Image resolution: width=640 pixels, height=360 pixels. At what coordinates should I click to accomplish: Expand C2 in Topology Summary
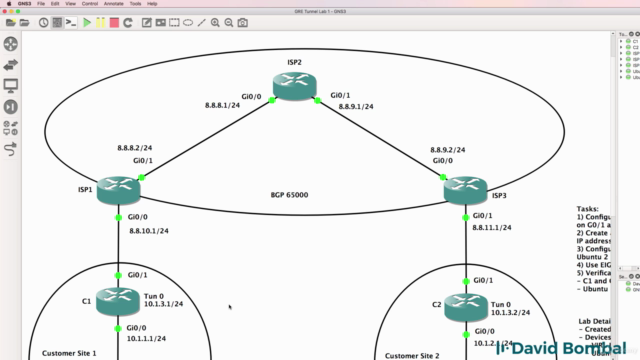click(x=621, y=47)
